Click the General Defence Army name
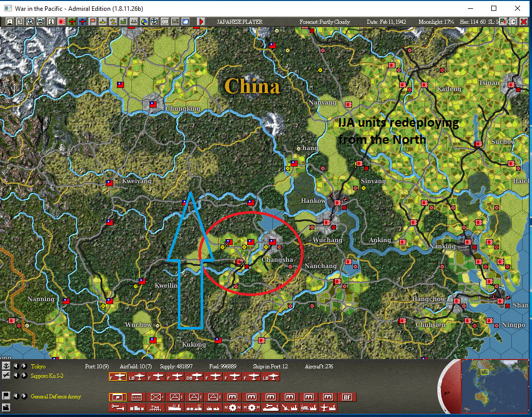Viewport: 532px width, 417px height. click(x=56, y=396)
